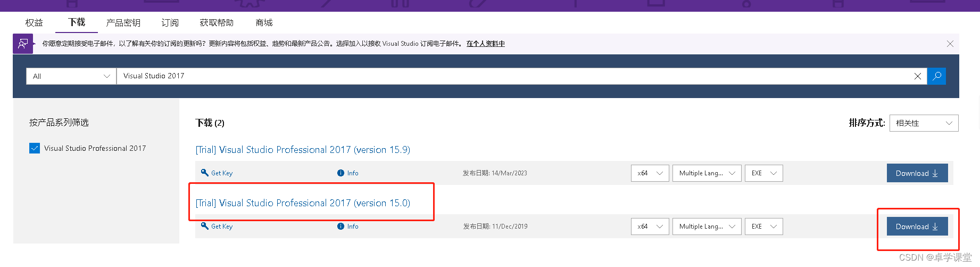Click Info link for version 15.0
This screenshot has height=267, width=980.
click(353, 226)
